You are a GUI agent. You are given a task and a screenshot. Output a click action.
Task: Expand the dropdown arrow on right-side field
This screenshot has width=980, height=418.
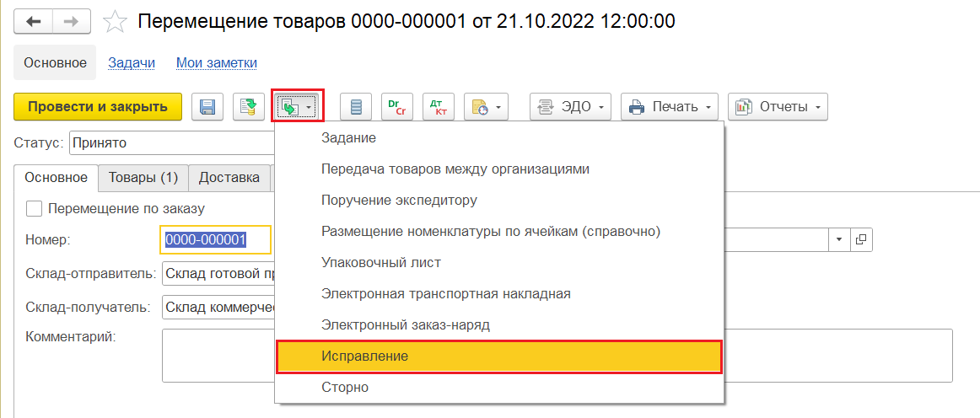coord(839,239)
